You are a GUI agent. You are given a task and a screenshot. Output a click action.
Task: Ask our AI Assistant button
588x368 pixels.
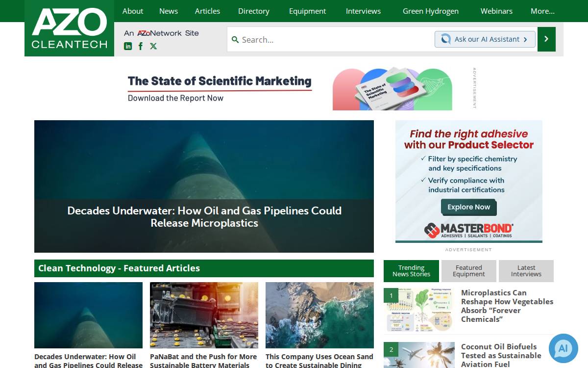pyautogui.click(x=485, y=39)
